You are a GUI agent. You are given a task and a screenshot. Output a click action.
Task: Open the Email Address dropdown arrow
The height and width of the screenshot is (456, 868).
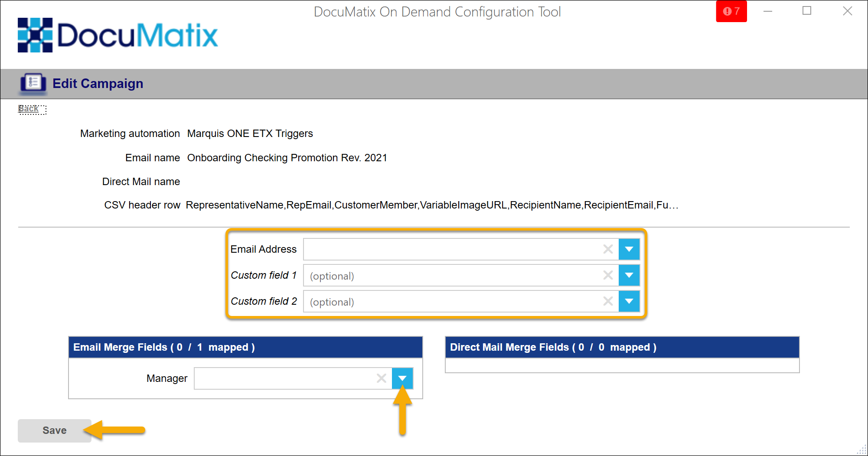pyautogui.click(x=629, y=249)
